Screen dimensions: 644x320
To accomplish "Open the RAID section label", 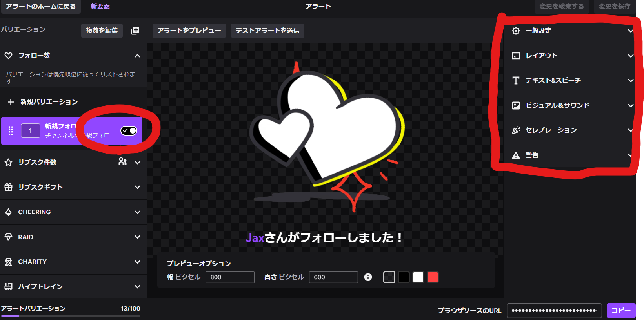I will click(25, 237).
